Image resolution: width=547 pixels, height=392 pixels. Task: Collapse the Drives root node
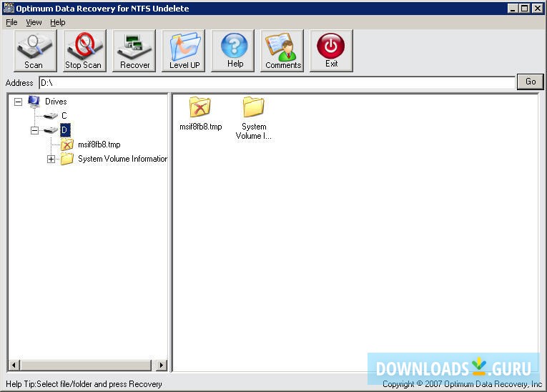pos(18,102)
